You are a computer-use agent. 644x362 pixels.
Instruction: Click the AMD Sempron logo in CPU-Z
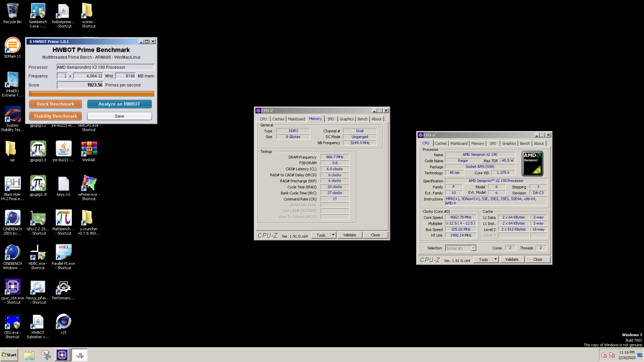pyautogui.click(x=532, y=164)
